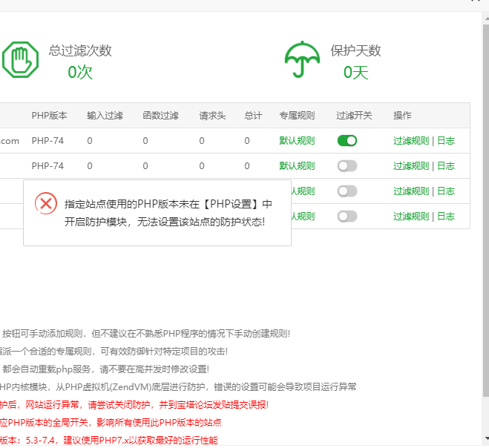
Task: Click the green umbrella protection days icon
Action: [x=302, y=59]
